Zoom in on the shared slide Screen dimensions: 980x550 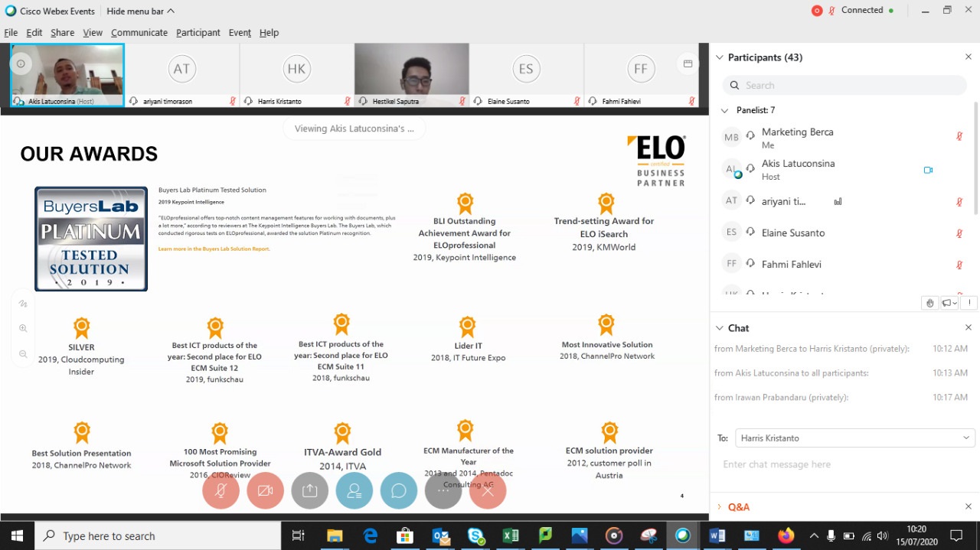tap(23, 328)
